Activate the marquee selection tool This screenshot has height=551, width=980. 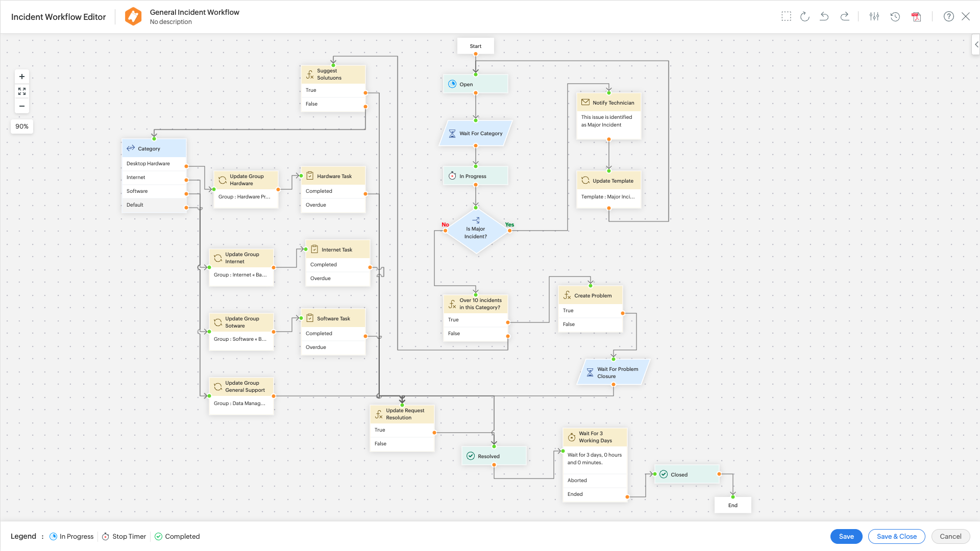[786, 16]
